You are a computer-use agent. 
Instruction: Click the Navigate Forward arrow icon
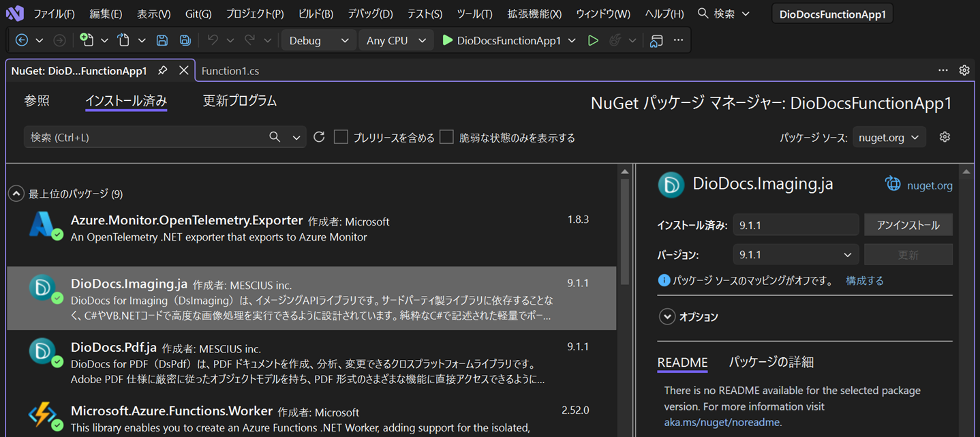[59, 40]
